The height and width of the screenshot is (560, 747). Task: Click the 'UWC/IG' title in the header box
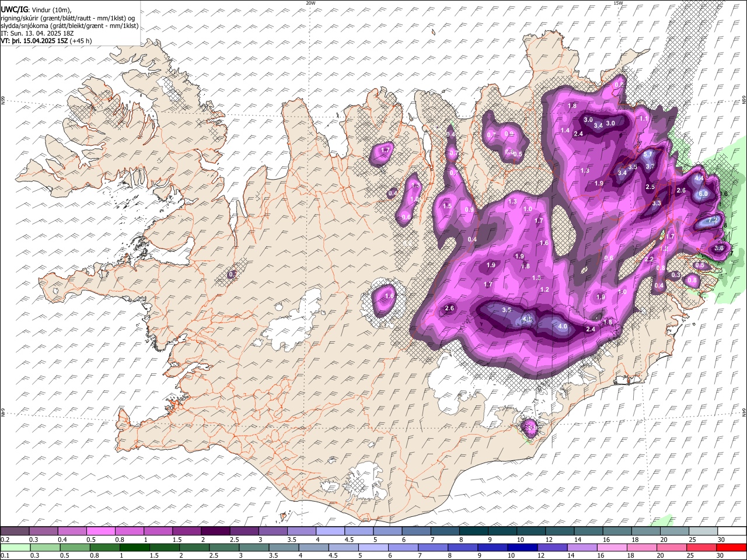[x=14, y=9]
